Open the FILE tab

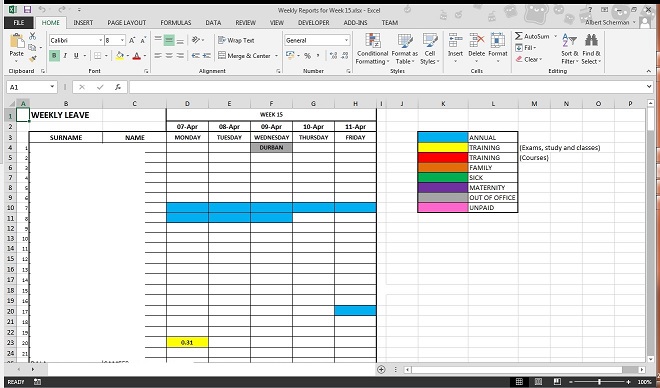(19, 23)
